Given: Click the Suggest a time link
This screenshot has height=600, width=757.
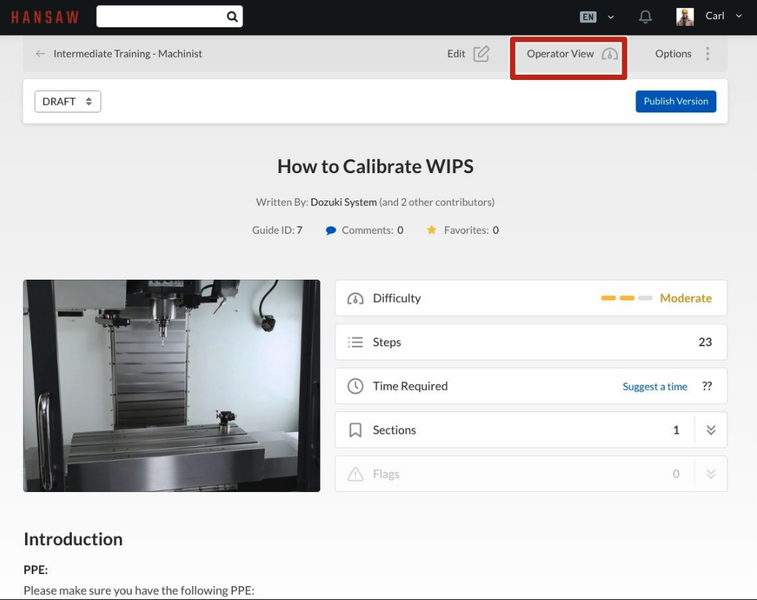Looking at the screenshot, I should coord(654,386).
